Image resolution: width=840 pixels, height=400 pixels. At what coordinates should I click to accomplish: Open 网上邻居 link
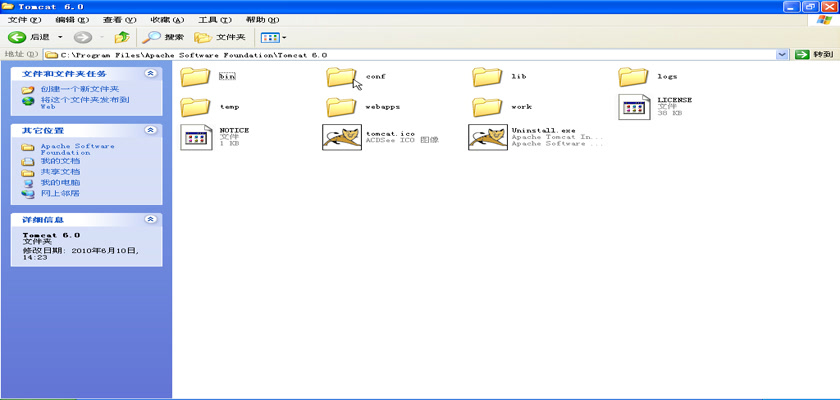pyautogui.click(x=61, y=193)
